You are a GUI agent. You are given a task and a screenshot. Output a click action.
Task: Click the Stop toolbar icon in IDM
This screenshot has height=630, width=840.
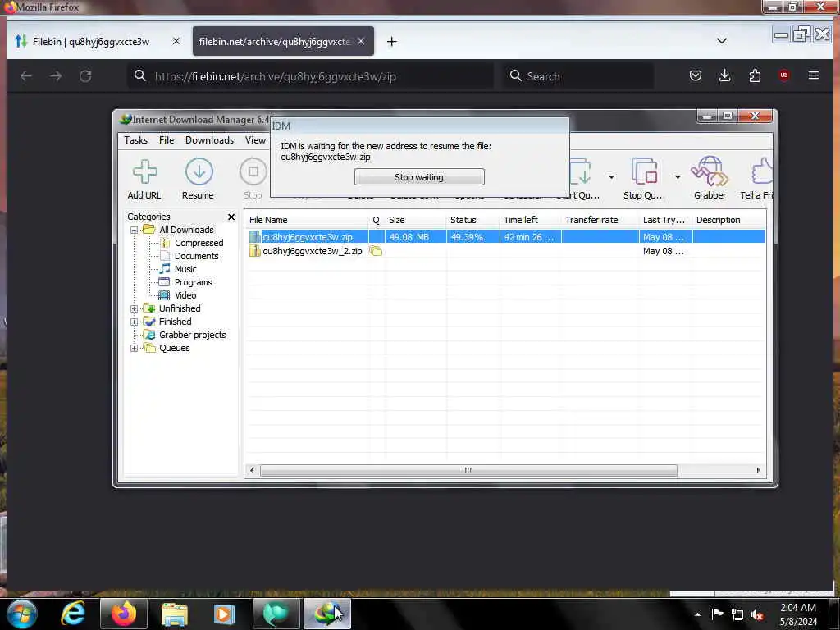click(253, 179)
